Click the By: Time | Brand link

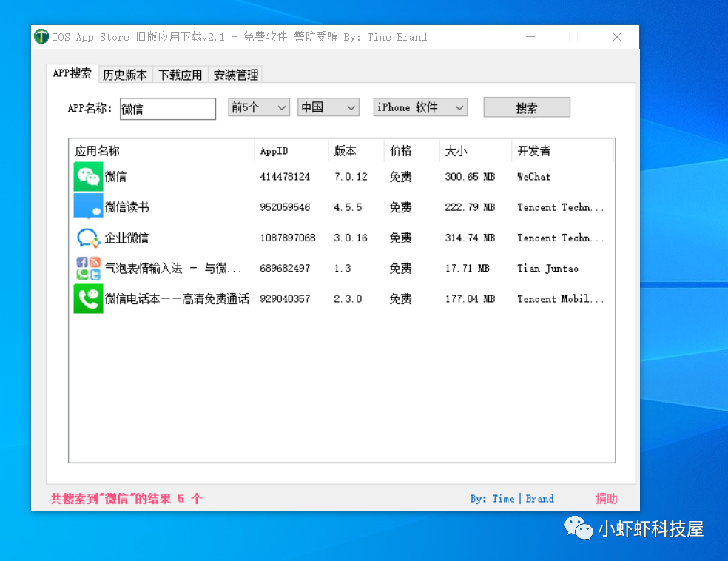[512, 499]
